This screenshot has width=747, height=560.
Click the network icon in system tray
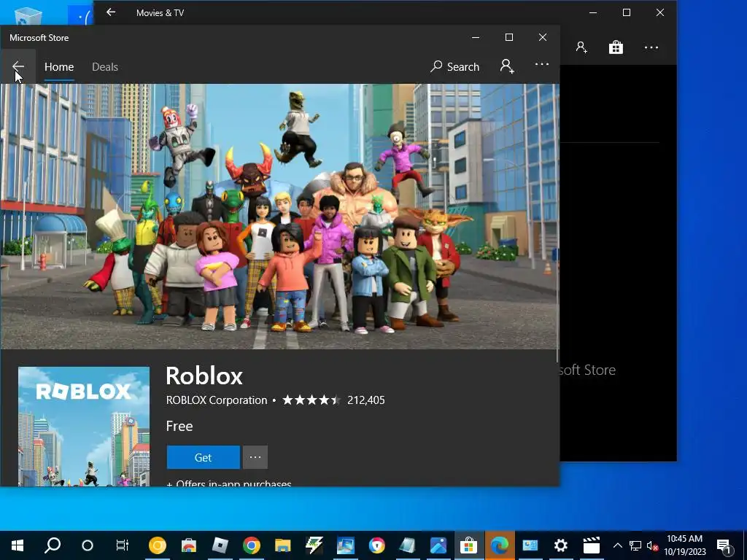tap(635, 545)
